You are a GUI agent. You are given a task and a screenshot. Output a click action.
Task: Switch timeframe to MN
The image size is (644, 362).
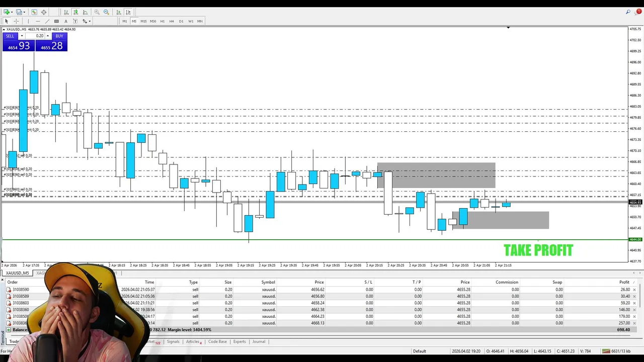coord(200,21)
